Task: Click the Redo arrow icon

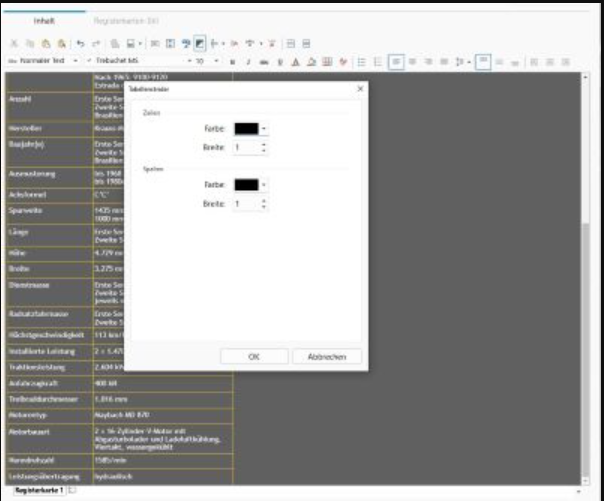Action: (92, 45)
